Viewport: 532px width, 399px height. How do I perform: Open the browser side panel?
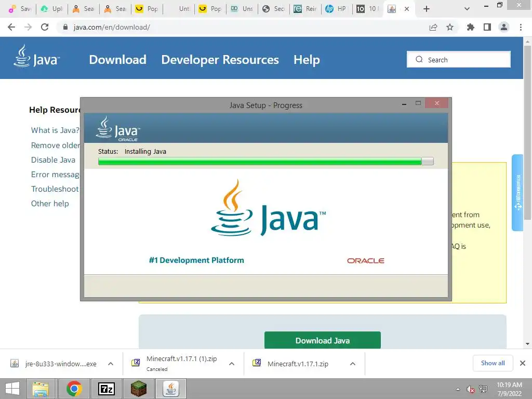tap(487, 27)
